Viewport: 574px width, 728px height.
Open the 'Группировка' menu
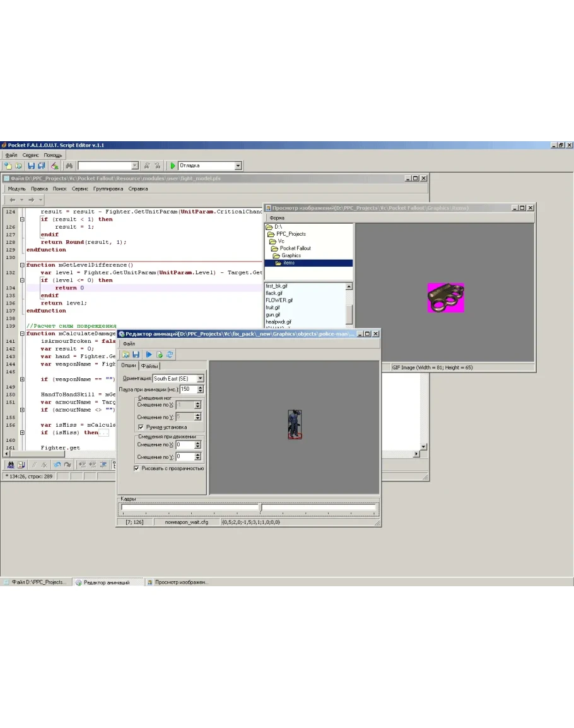click(108, 188)
